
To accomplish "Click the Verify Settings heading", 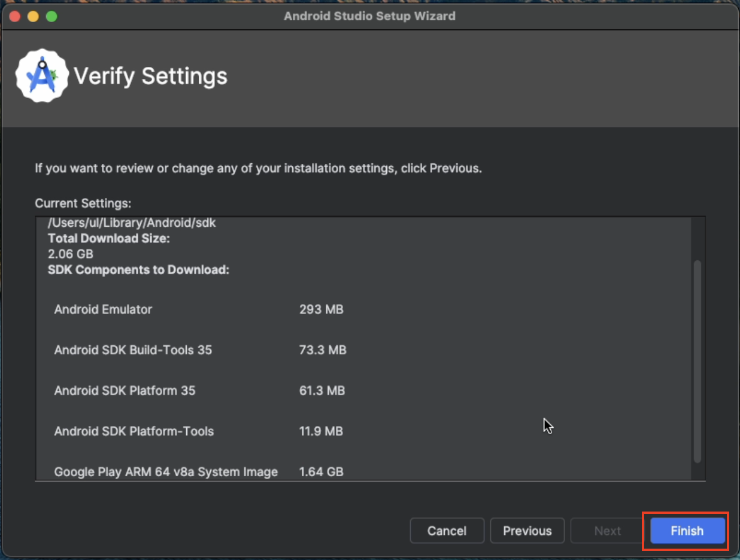I will (150, 77).
